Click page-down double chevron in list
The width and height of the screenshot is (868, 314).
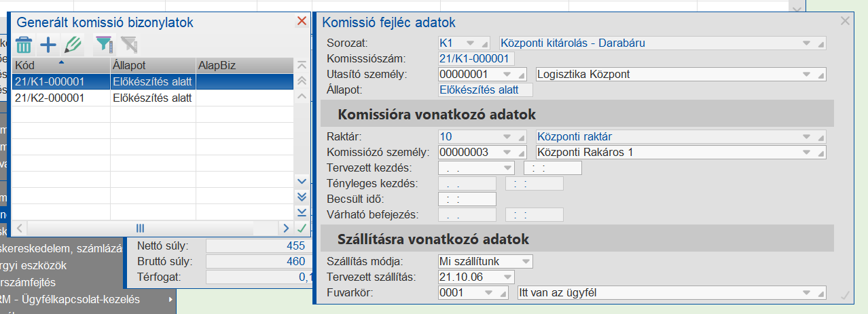click(x=302, y=197)
